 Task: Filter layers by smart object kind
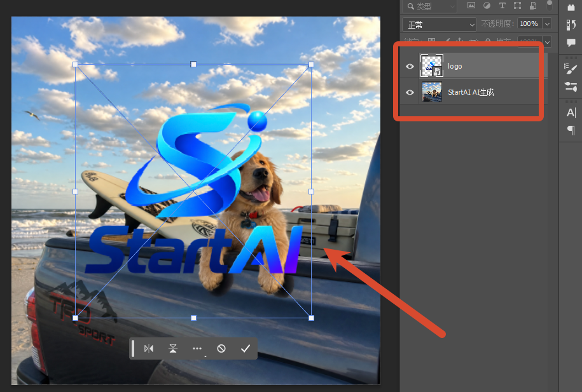533,6
